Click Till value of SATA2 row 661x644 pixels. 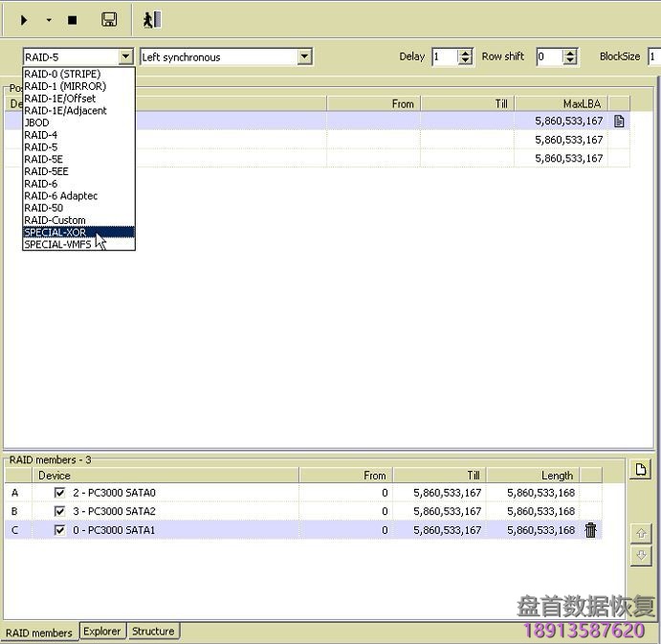point(448,511)
